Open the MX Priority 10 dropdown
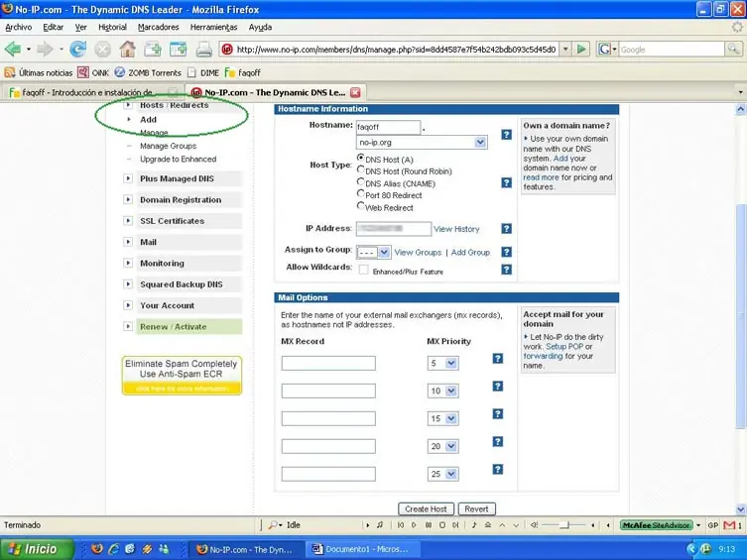 point(443,392)
